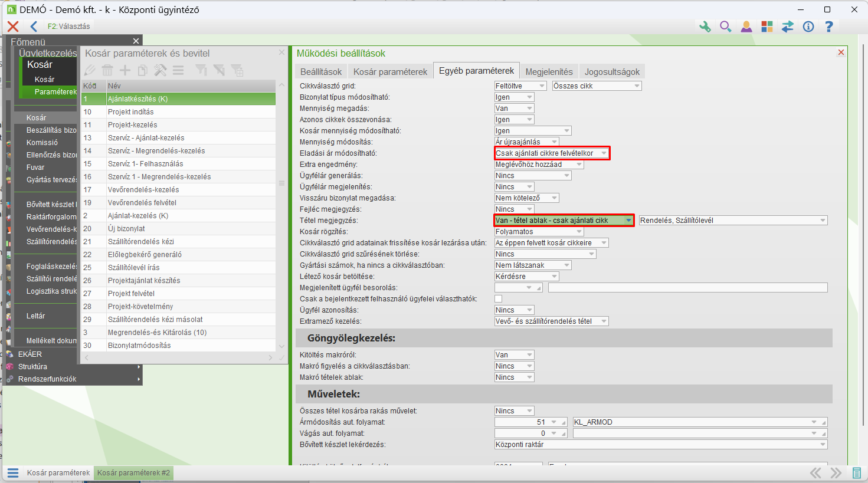This screenshot has height=483, width=868.
Task: Open the hamburger menu in the bottom bar
Action: [x=13, y=473]
